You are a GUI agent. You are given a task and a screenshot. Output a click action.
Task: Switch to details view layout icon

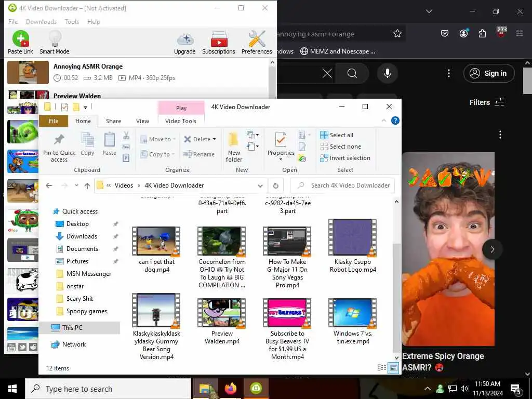382,368
